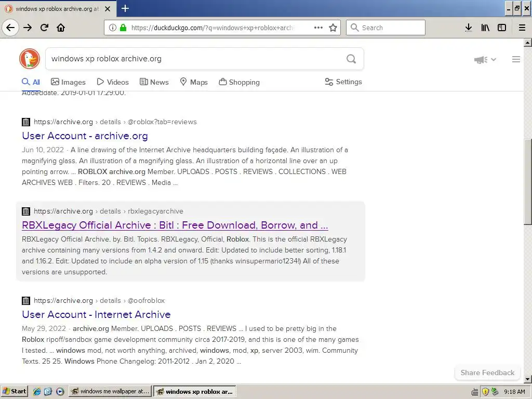Click the vertical scrollbar thumb
532x399 pixels.
pyautogui.click(x=528, y=181)
